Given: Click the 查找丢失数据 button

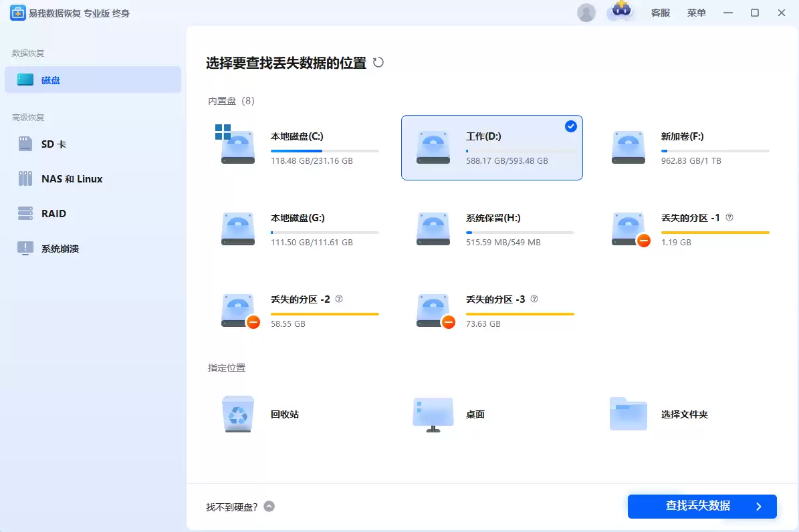Looking at the screenshot, I should click(701, 507).
